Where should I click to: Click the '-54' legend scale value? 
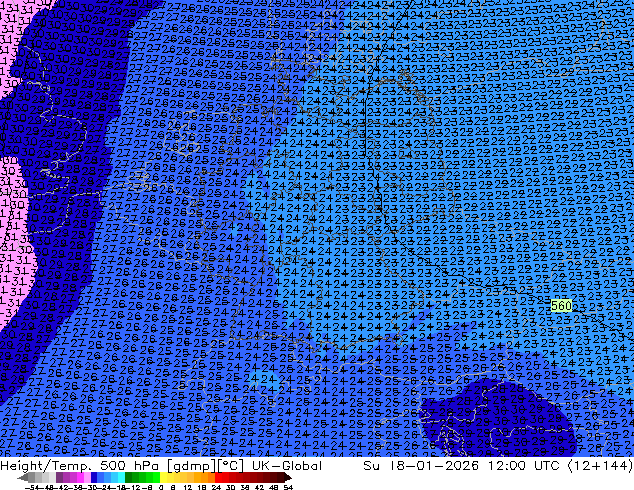click(x=34, y=487)
